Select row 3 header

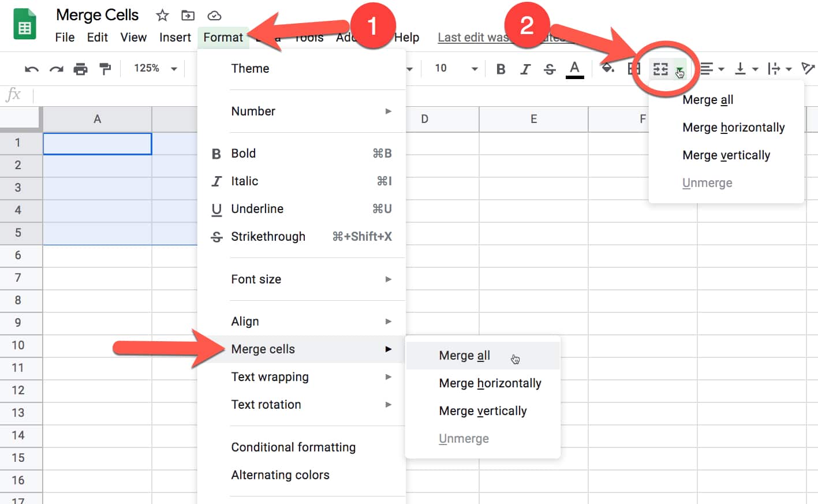click(21, 188)
